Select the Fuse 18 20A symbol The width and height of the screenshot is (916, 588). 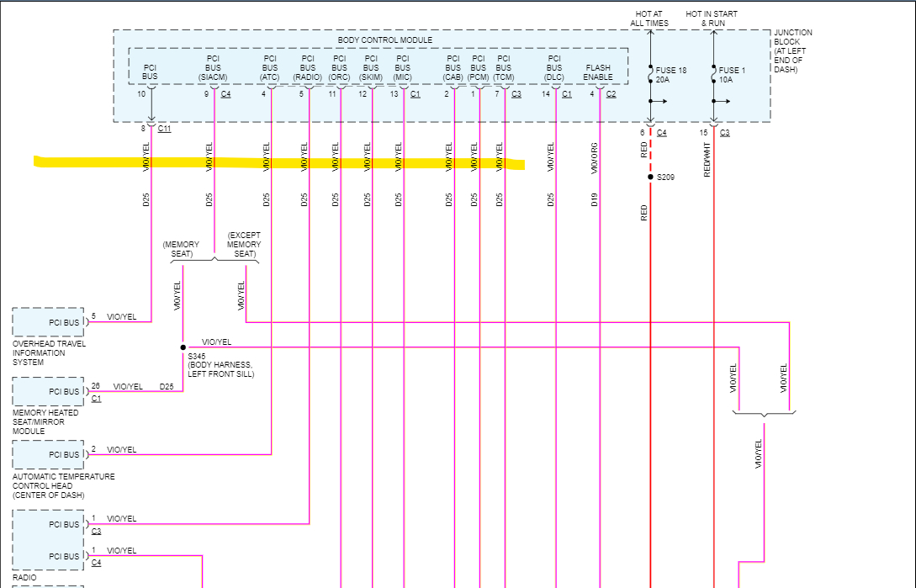(x=650, y=75)
